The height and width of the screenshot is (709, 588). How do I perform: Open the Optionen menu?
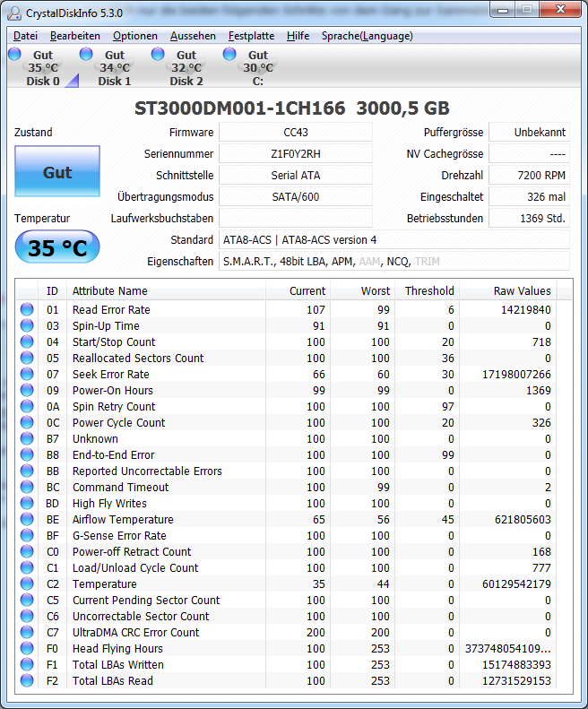coord(135,36)
